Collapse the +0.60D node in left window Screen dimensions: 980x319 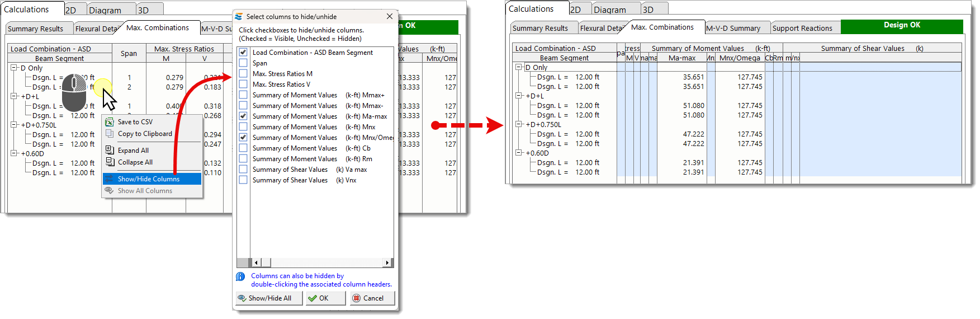[x=14, y=153]
